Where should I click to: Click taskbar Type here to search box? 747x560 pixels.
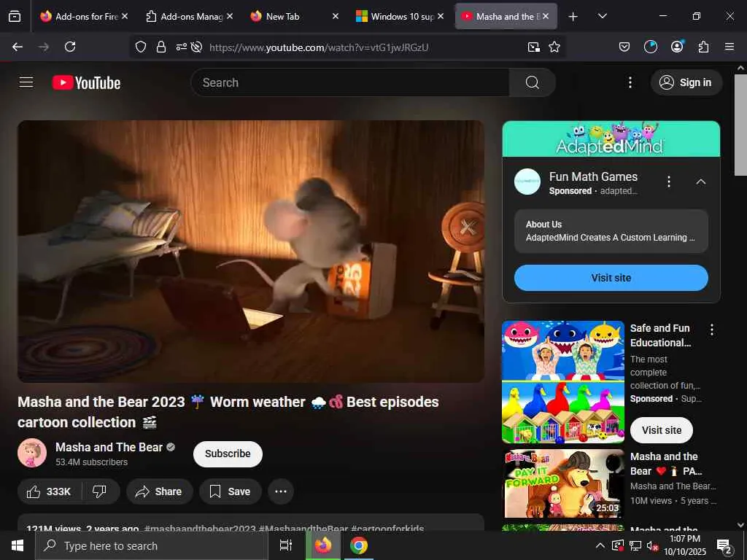[152, 545]
